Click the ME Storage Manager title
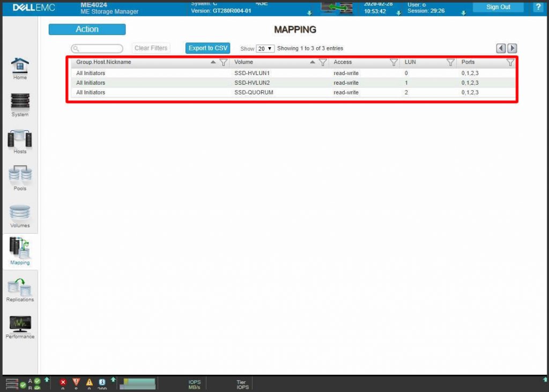Viewport: 549px width, 392px height. [109, 12]
